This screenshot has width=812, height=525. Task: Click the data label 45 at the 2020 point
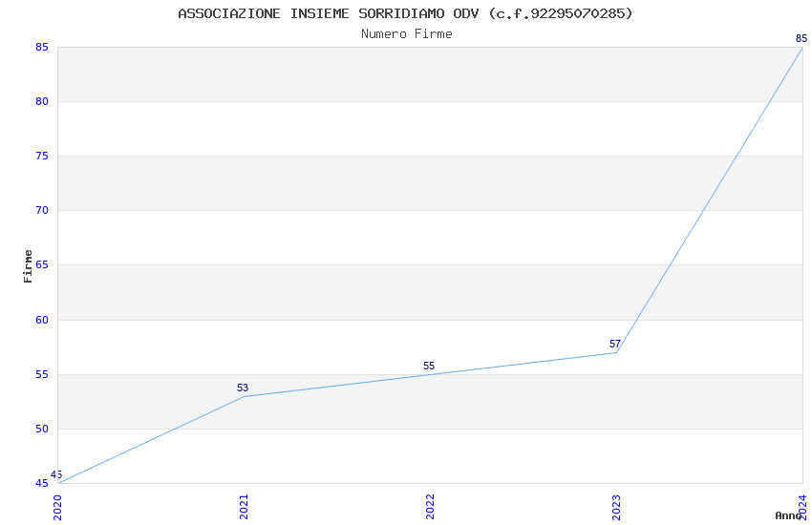tap(56, 474)
